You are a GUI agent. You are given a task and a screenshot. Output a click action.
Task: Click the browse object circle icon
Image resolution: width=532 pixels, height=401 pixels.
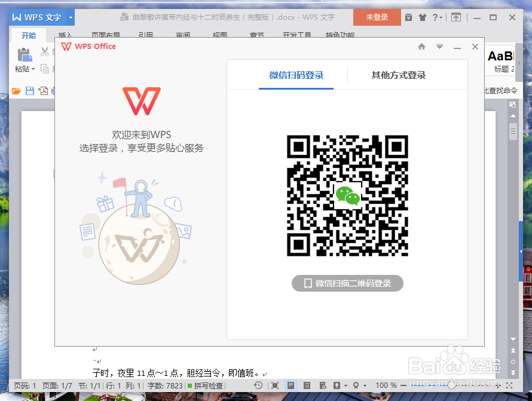click(513, 362)
